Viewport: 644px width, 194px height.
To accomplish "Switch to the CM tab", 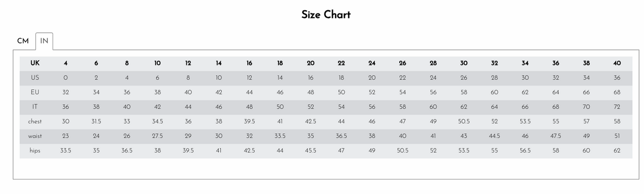I will (x=23, y=41).
